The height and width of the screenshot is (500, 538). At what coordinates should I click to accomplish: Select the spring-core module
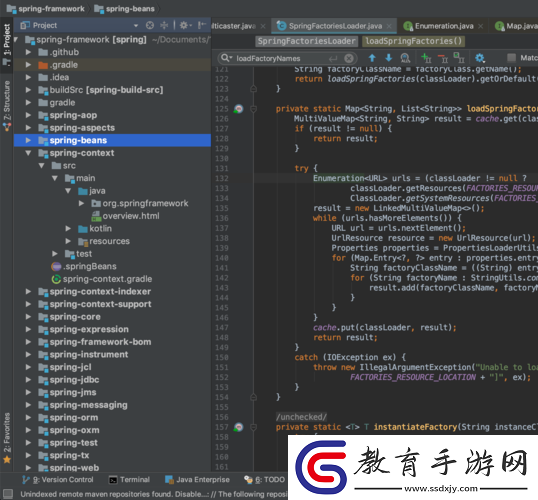pos(69,317)
